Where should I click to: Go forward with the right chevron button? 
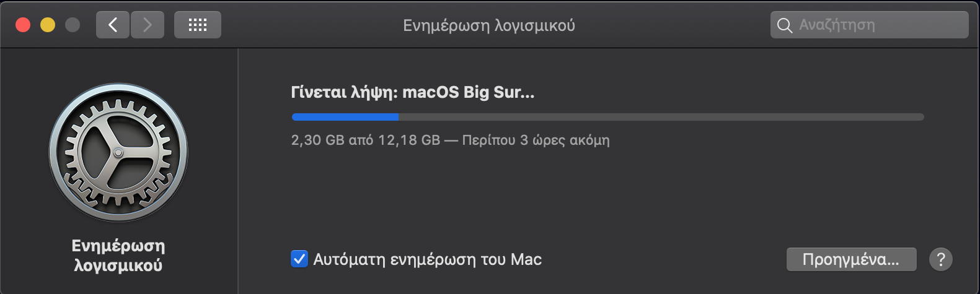point(148,25)
